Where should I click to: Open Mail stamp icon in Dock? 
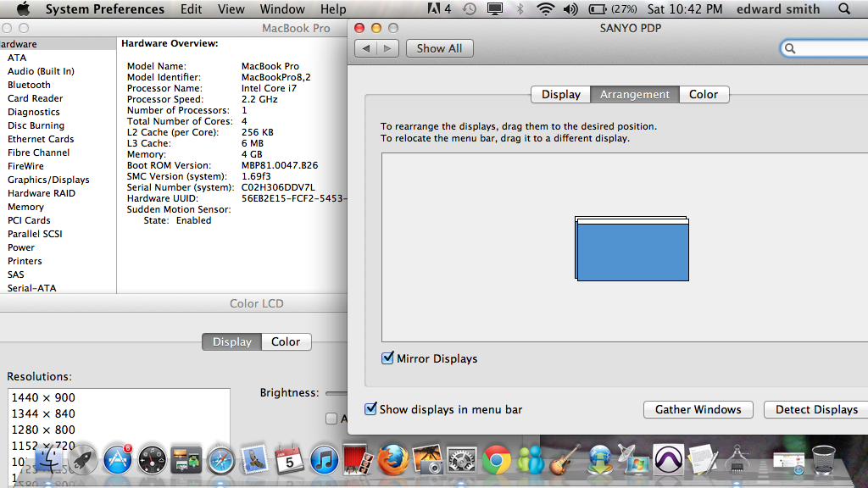[x=254, y=459]
